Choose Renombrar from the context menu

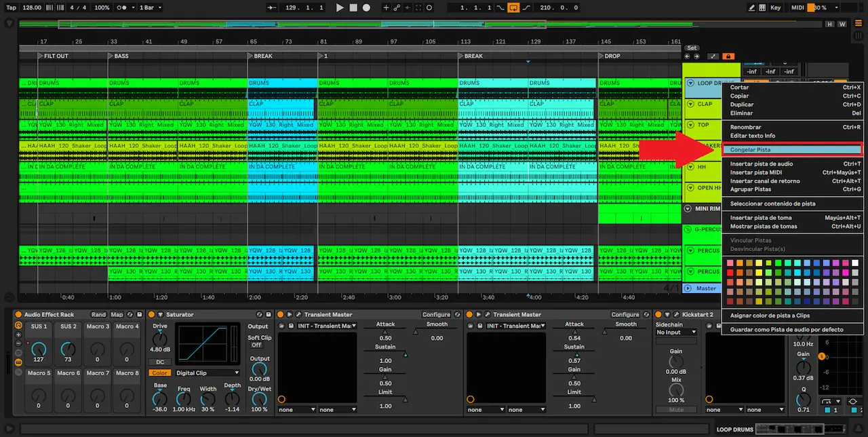pyautogui.click(x=794, y=127)
